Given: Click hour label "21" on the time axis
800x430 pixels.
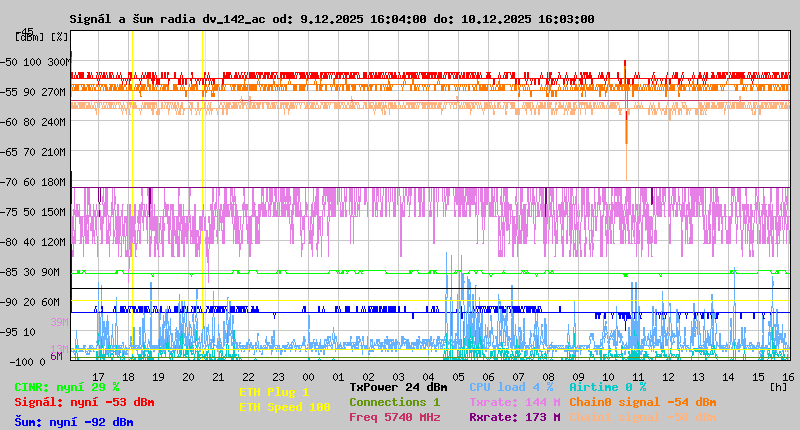Looking at the screenshot, I should click(218, 377).
